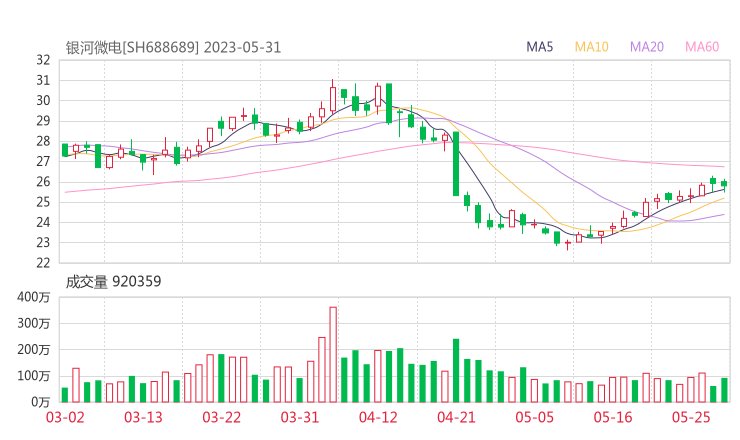This screenshot has width=740, height=440.
Task: Click the 03-31 date axis label
Action: click(x=300, y=417)
